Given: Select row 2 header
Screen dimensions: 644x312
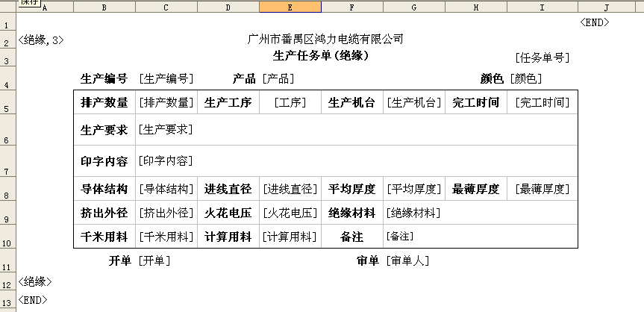Looking at the screenshot, I should click(7, 40).
